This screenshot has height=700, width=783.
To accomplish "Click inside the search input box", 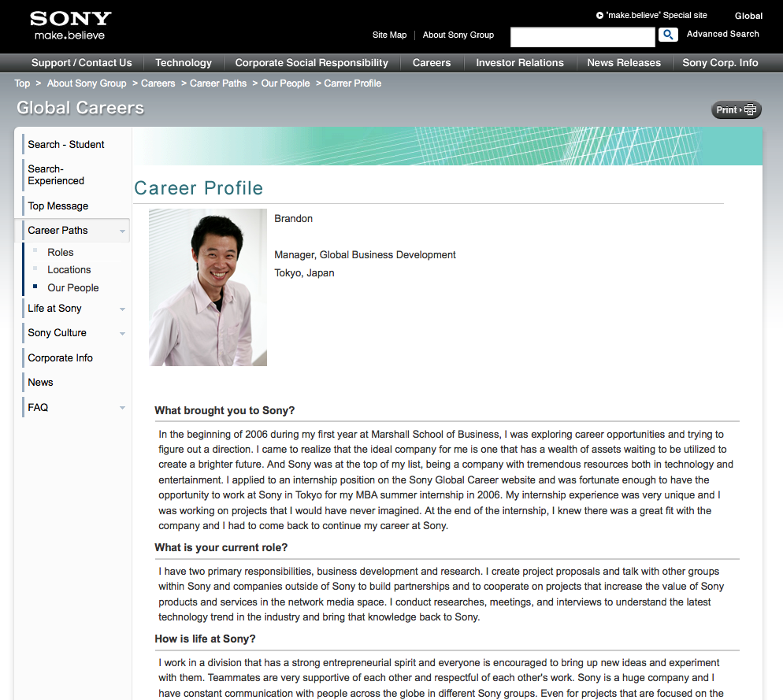I will coord(583,36).
